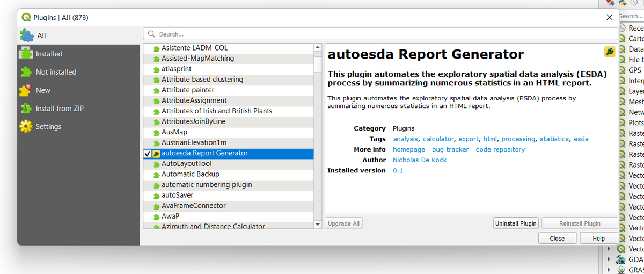Click the plugin search field
Image resolution: width=644 pixels, height=274 pixels.
pos(380,34)
